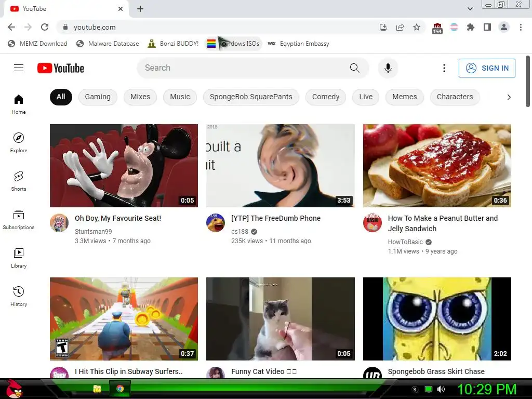
Task: Play the Mickey cinema seat thumbnail
Action: (124, 166)
